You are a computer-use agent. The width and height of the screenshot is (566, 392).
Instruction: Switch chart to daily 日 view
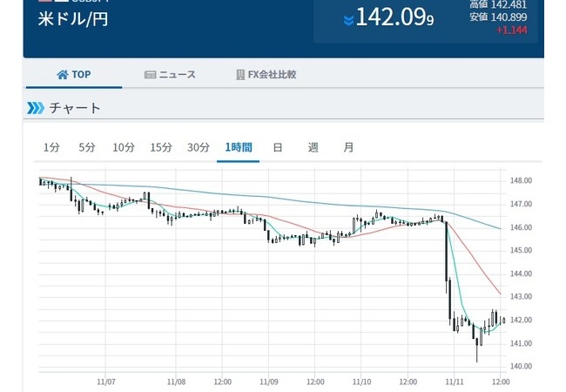tap(278, 147)
